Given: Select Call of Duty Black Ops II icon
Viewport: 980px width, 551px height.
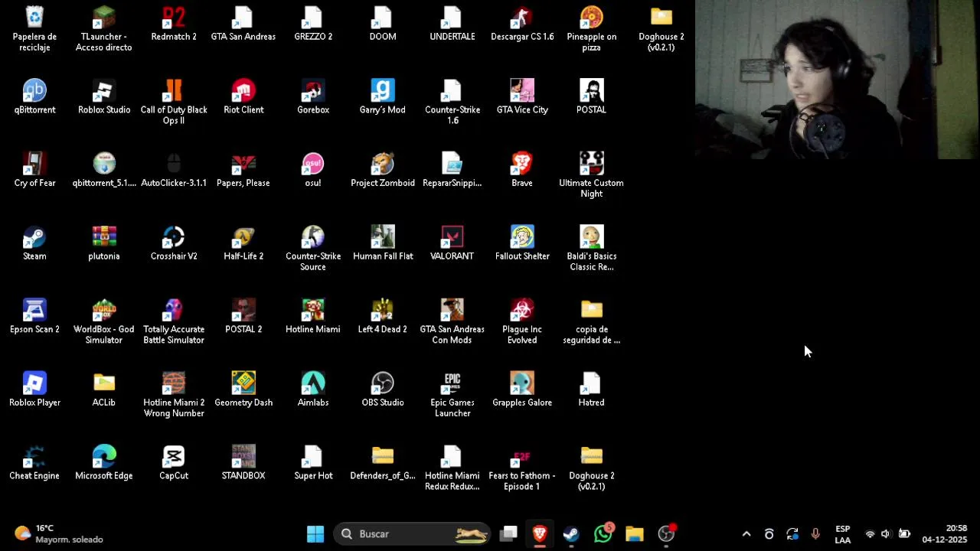Looking at the screenshot, I should click(174, 103).
